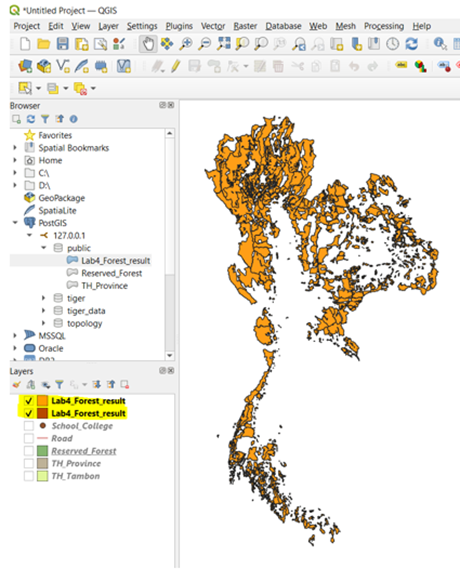
Task: Click Deselect Features icon
Action: tap(81, 89)
